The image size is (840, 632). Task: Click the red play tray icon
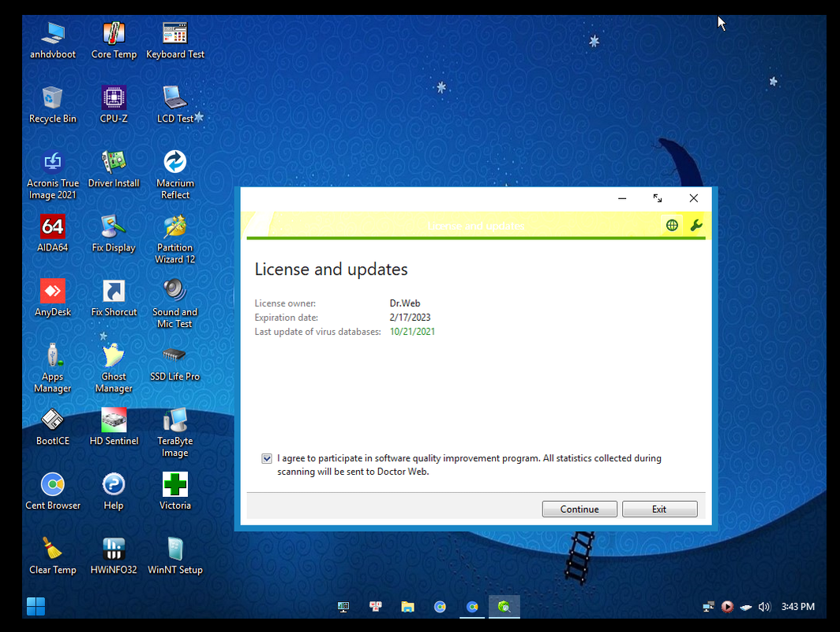click(x=727, y=606)
